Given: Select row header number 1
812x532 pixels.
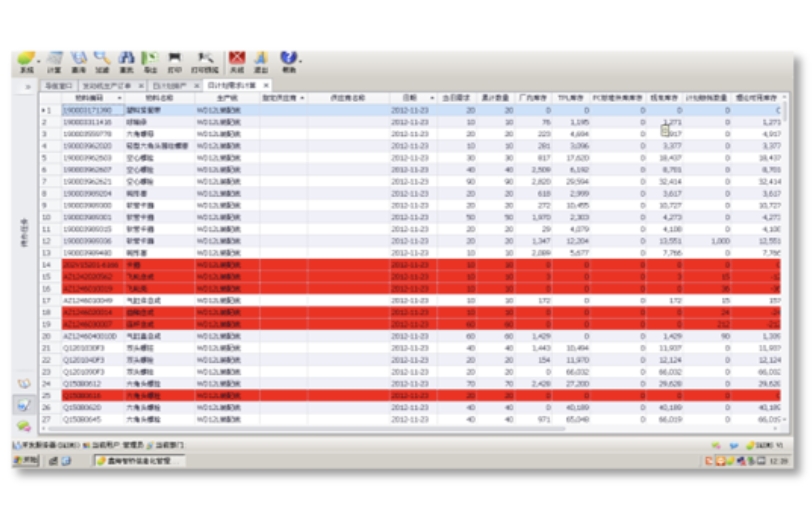Looking at the screenshot, I should pos(50,110).
